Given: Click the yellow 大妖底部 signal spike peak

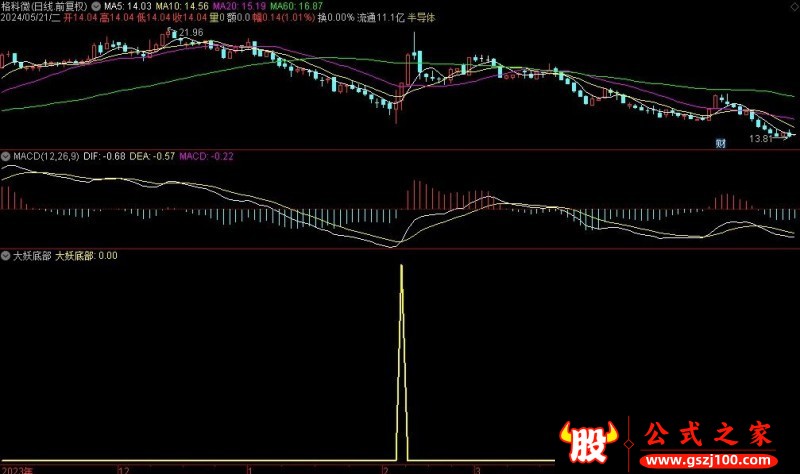Looking at the screenshot, I should coord(402,266).
